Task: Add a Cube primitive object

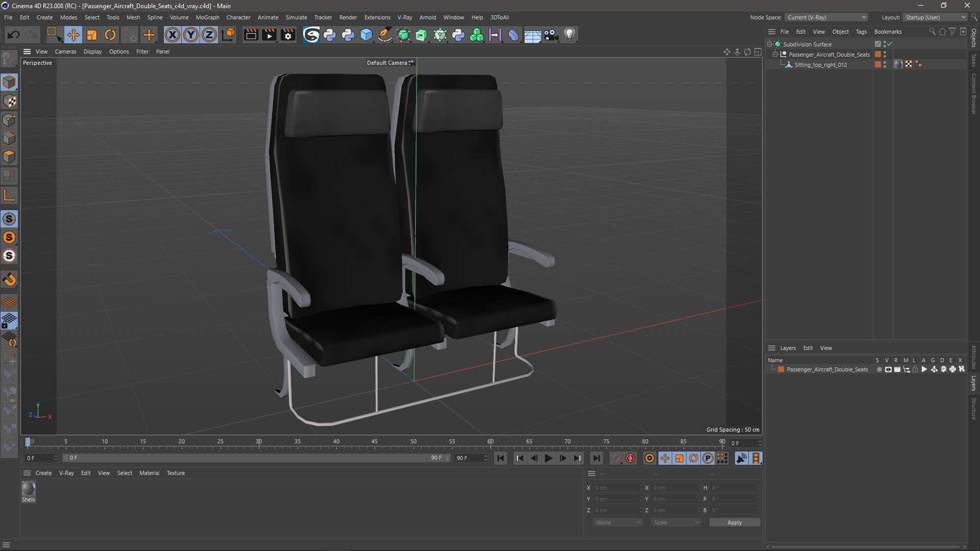Action: tap(366, 35)
